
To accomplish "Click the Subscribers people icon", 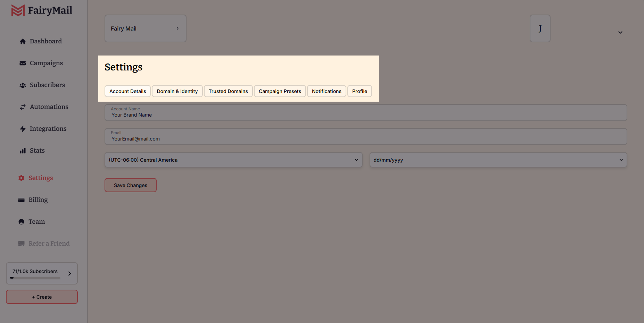I will [23, 85].
